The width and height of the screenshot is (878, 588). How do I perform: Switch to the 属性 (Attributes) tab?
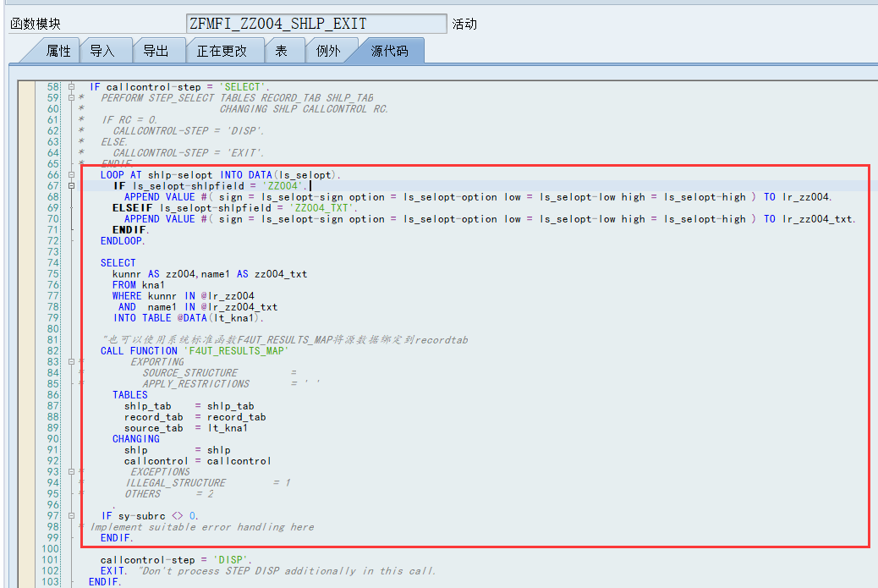tap(58, 51)
